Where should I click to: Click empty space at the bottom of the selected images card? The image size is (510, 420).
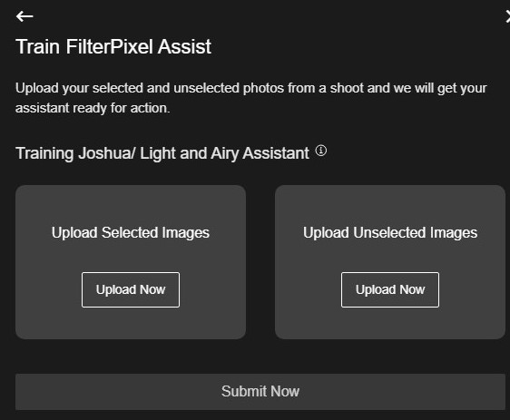[x=131, y=324]
